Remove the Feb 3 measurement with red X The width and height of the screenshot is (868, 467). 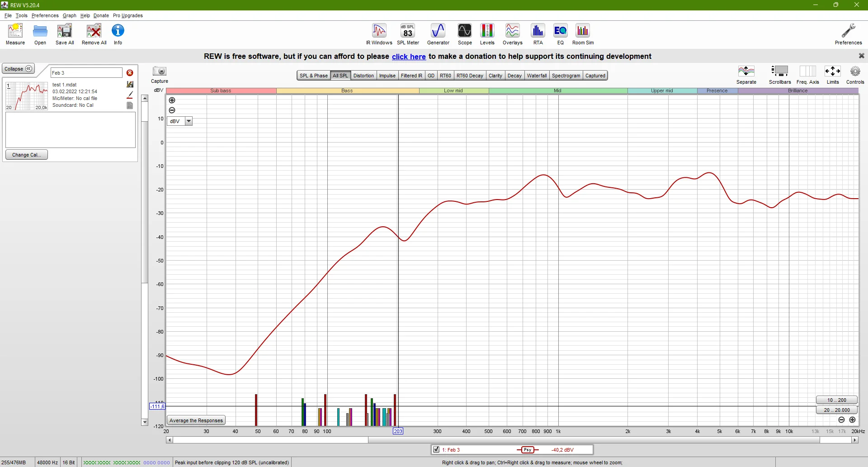(130, 73)
